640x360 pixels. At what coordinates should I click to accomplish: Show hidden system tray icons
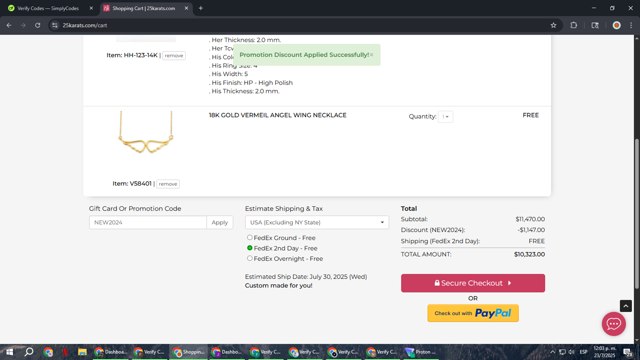coord(552,352)
